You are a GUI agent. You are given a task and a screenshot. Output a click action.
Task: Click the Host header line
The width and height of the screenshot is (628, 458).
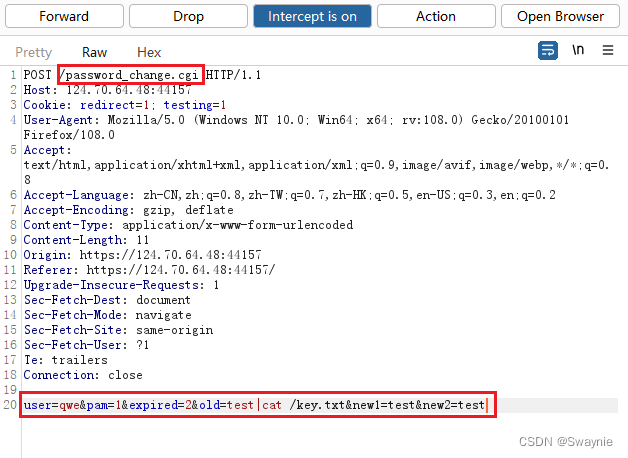(107, 90)
